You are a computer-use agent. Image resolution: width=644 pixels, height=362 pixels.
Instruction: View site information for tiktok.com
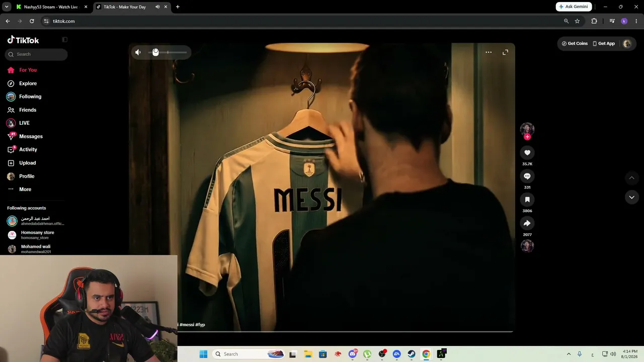click(x=46, y=21)
